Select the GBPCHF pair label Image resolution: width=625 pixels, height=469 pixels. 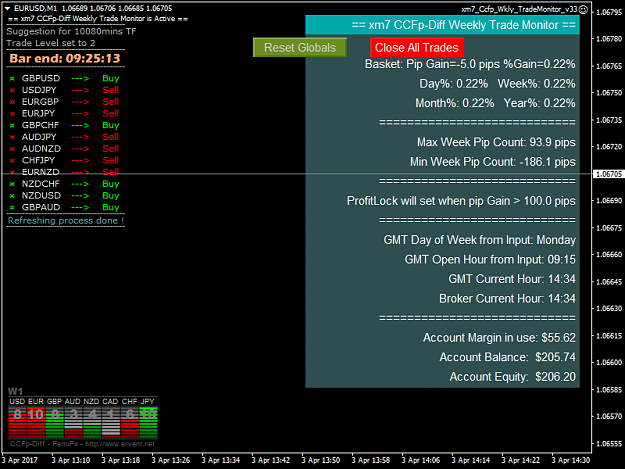pos(40,125)
